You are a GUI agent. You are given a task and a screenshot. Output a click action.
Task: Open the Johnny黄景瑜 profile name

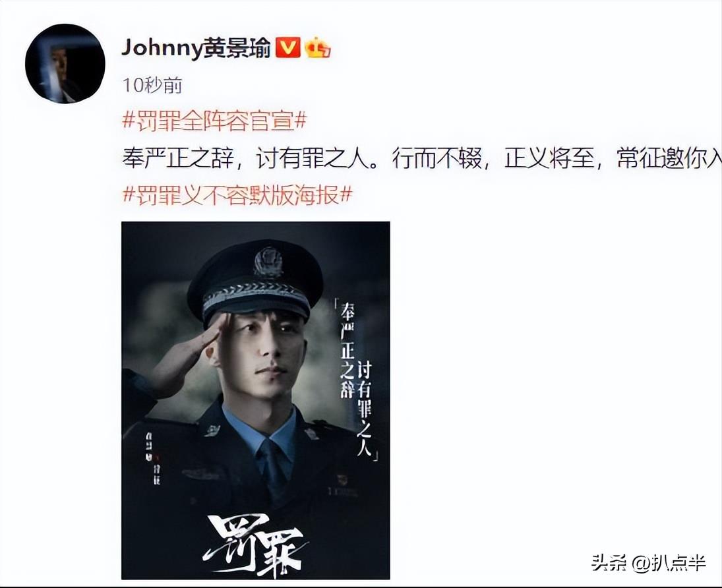coord(196,48)
